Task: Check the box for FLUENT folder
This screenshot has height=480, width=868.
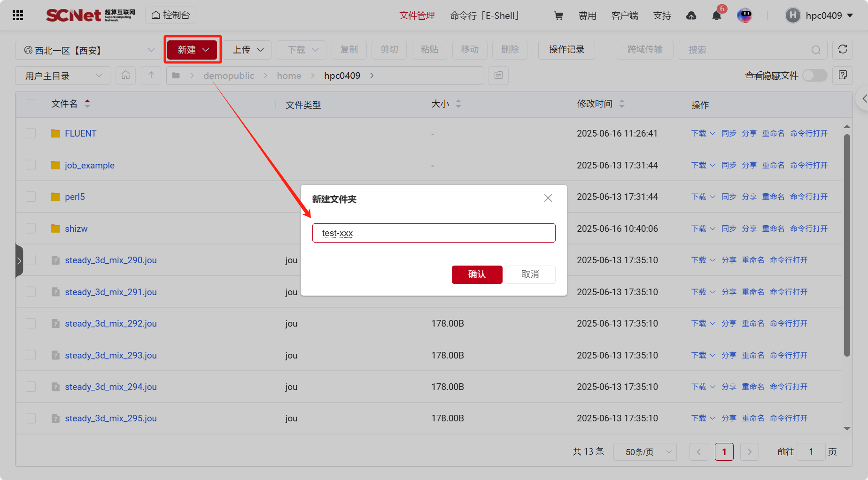Action: point(31,133)
